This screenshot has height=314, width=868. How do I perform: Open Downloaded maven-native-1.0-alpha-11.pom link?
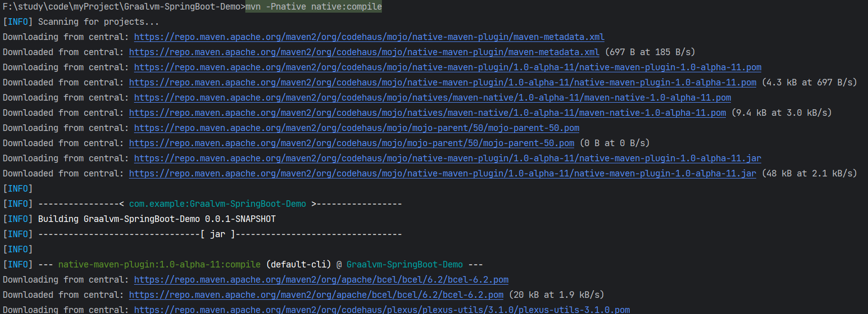[x=427, y=113]
